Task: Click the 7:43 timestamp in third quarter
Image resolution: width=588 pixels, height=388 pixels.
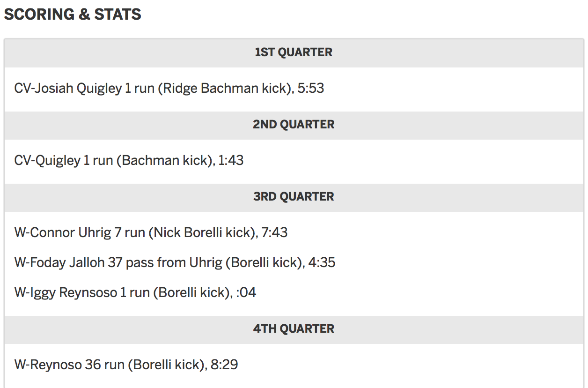Action: tap(274, 233)
